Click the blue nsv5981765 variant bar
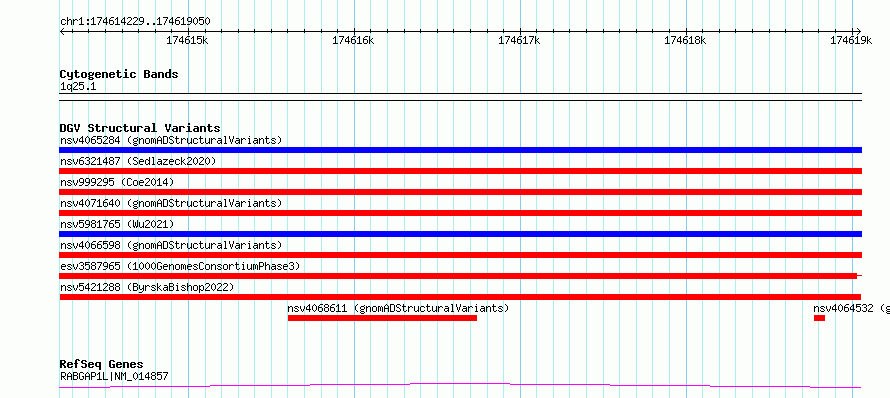 (x=460, y=234)
